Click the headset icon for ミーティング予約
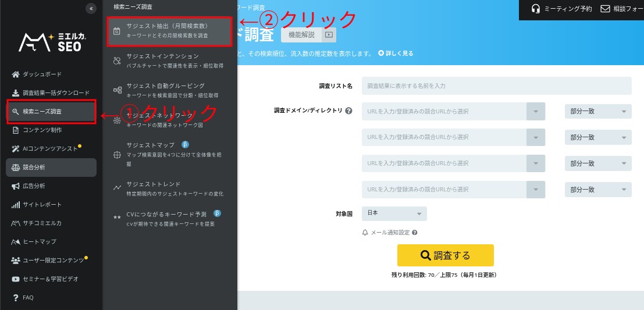 point(536,9)
